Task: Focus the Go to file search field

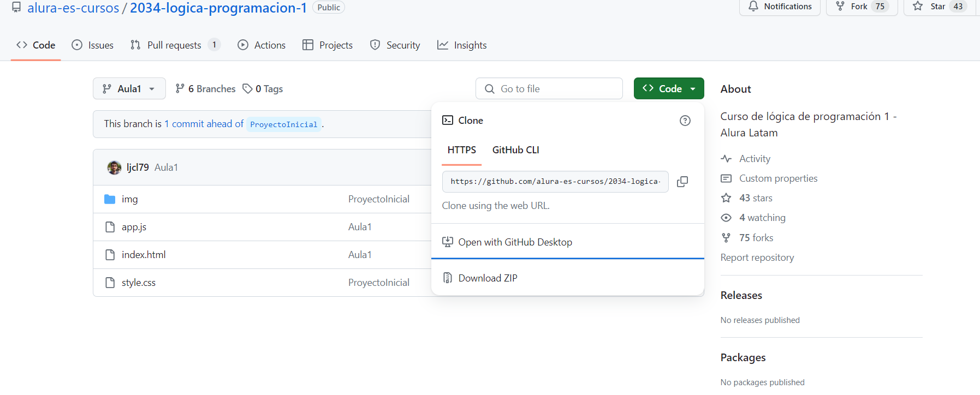Action: (549, 88)
